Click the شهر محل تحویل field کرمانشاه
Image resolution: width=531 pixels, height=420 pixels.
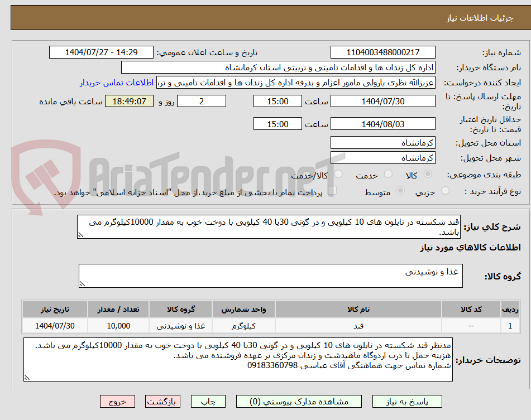click(382, 158)
